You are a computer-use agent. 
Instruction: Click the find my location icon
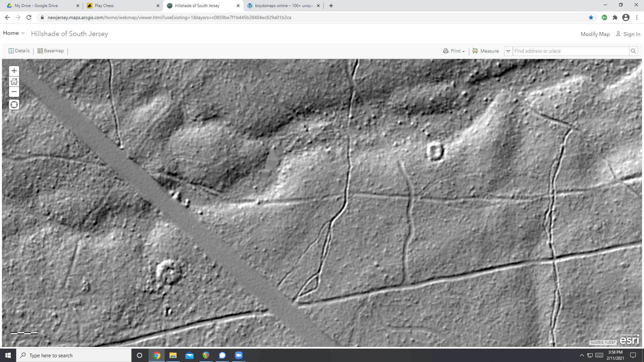pyautogui.click(x=14, y=105)
